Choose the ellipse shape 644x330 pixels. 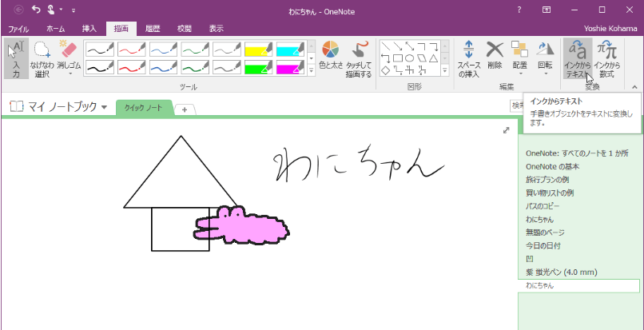pyautogui.click(x=409, y=58)
